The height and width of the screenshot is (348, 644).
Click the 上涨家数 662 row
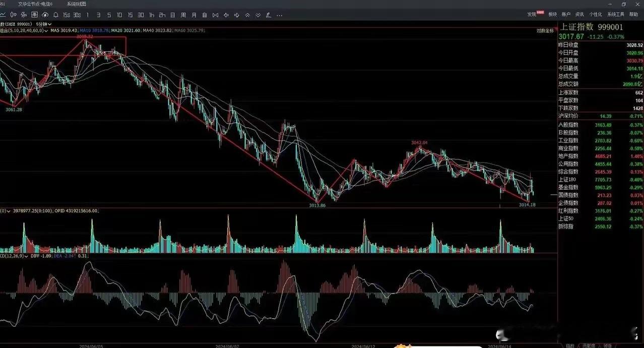[x=601, y=92]
